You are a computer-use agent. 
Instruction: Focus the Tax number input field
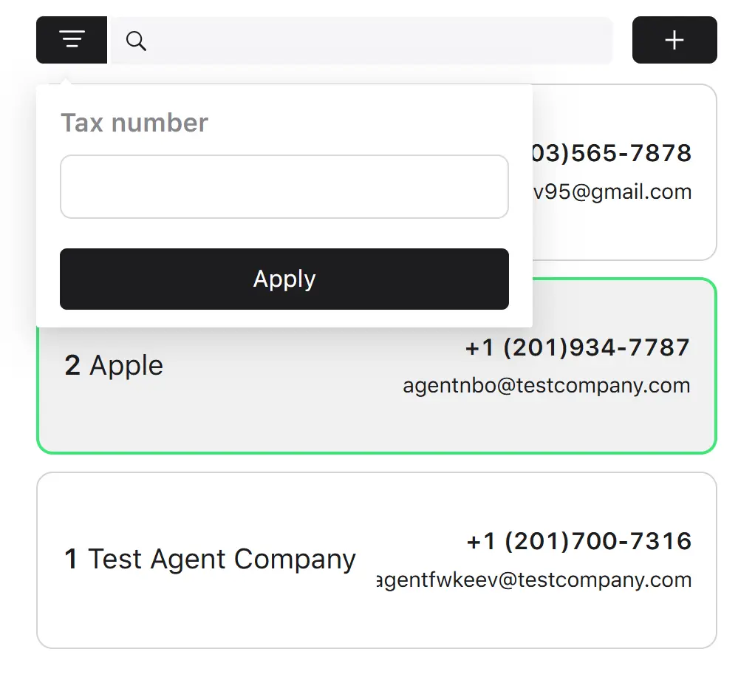tap(284, 186)
